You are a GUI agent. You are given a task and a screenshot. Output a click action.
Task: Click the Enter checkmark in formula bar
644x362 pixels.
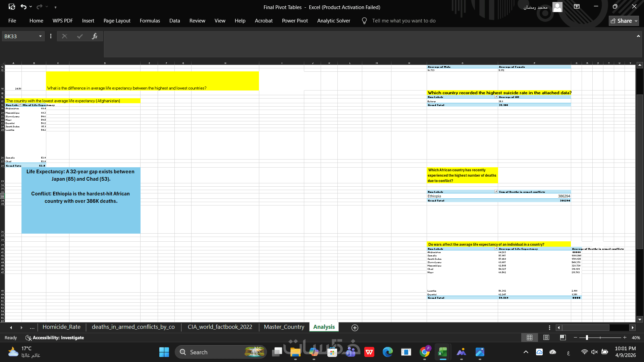(79, 36)
